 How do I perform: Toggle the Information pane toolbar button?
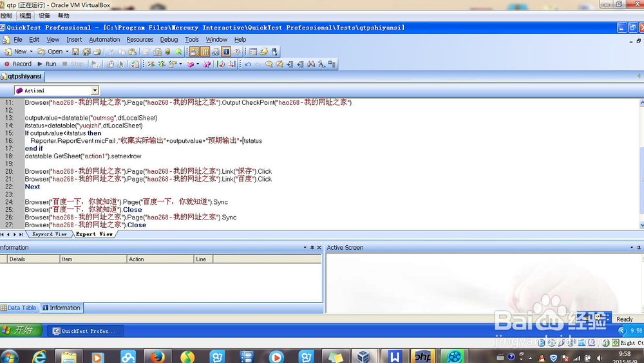tap(226, 51)
